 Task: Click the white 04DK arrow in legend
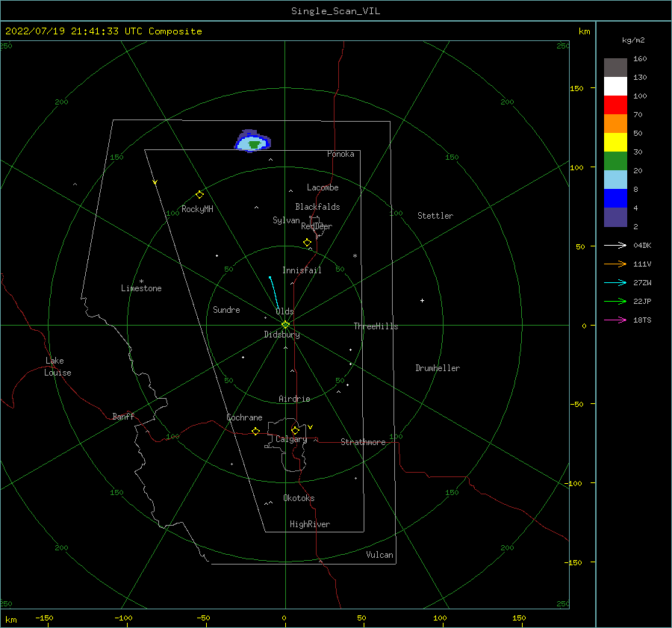[615, 245]
